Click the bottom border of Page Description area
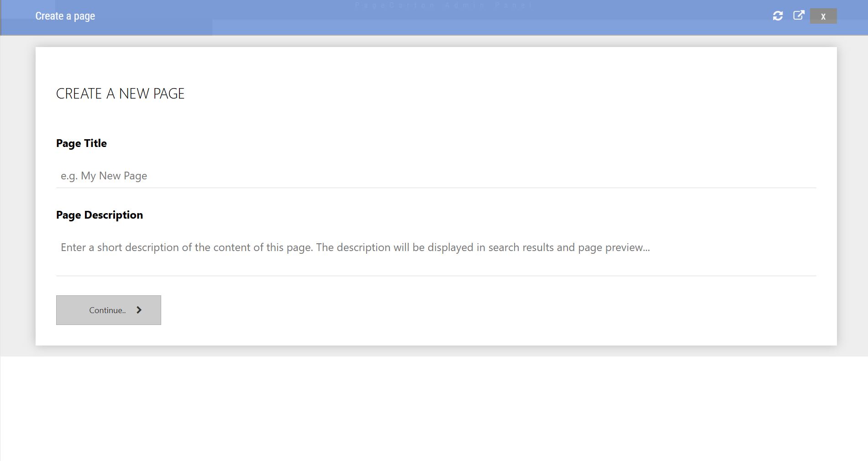Image resolution: width=868 pixels, height=461 pixels. (x=436, y=276)
